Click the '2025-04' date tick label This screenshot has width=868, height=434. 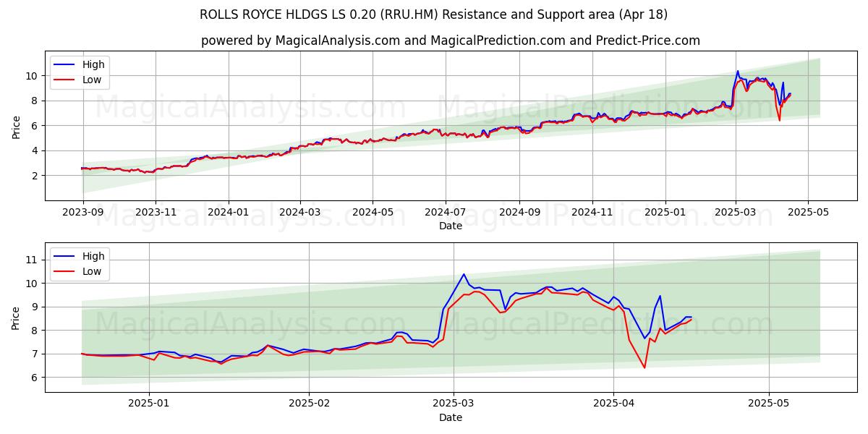[x=613, y=404]
